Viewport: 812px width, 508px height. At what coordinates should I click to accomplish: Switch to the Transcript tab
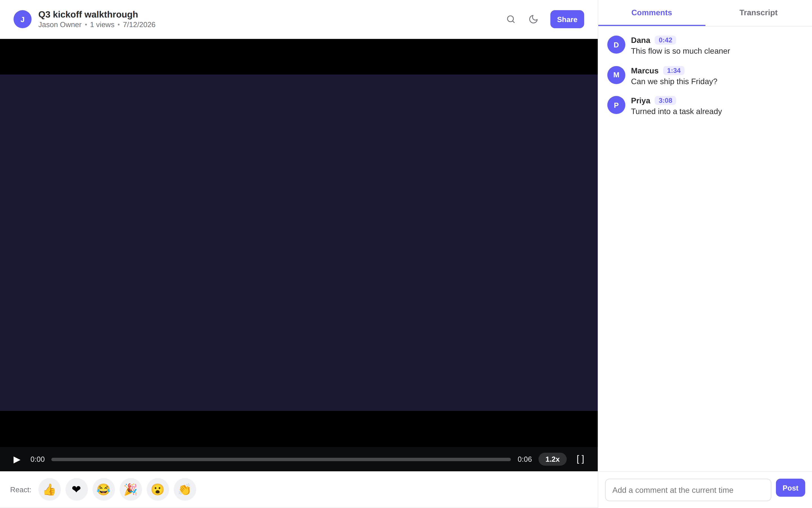tap(758, 13)
